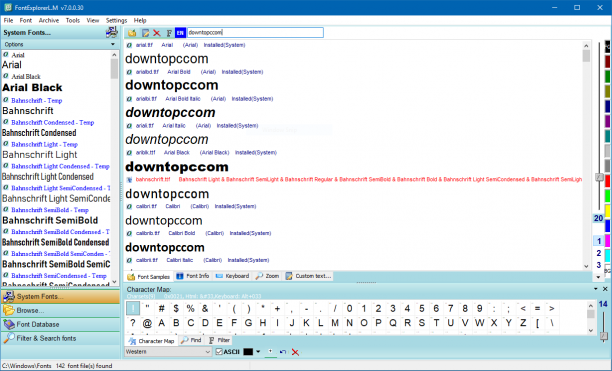Click the icon right of the System Fonts header
612x371 pixels.
pos(112,32)
